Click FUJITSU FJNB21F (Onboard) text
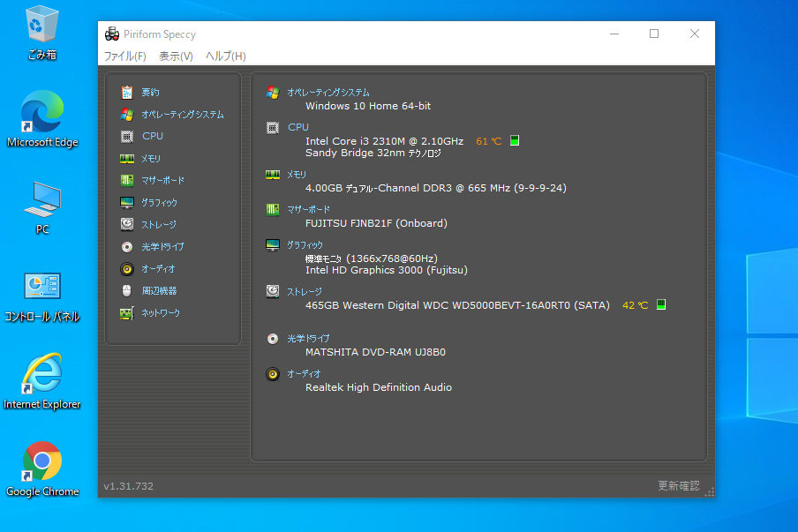 coord(376,223)
